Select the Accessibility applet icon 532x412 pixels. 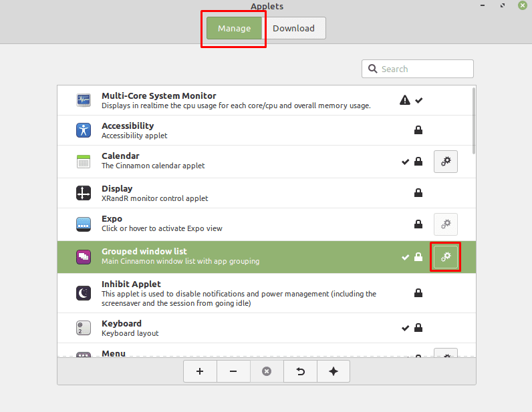pos(84,130)
